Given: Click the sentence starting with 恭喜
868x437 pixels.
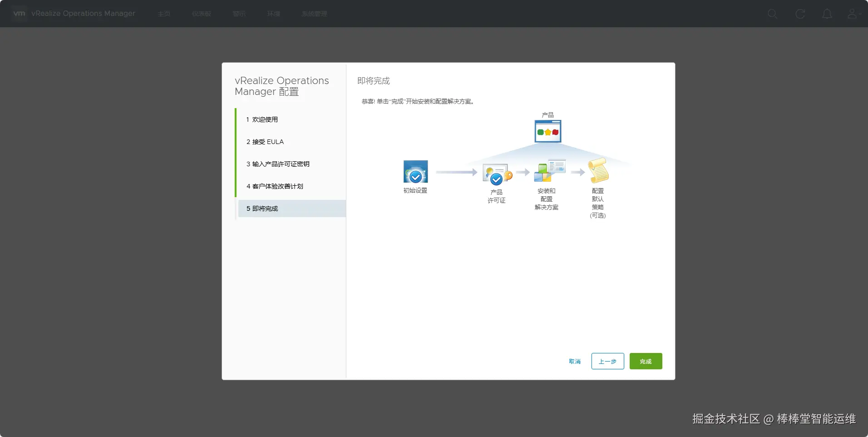Looking at the screenshot, I should tap(418, 101).
